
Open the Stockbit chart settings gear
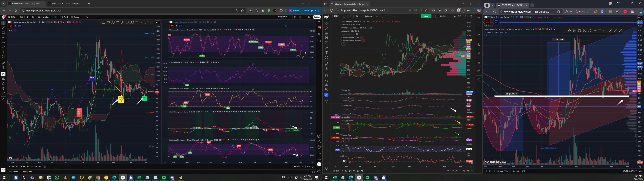click(x=454, y=16)
